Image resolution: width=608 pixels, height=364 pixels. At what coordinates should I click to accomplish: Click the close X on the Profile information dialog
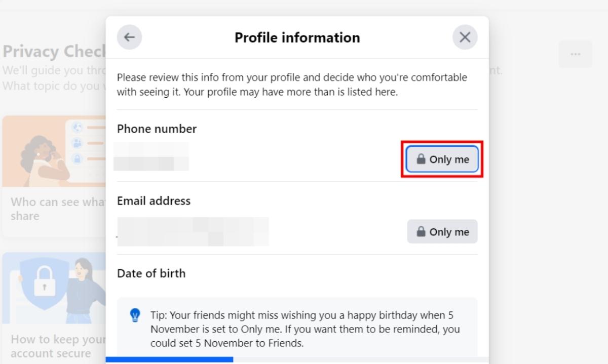point(465,37)
